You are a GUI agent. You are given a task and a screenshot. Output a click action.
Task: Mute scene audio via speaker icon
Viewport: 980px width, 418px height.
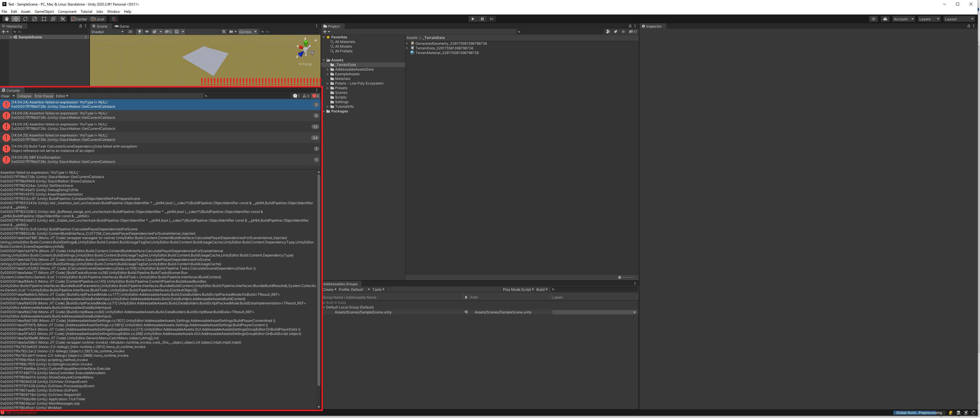tap(147, 32)
